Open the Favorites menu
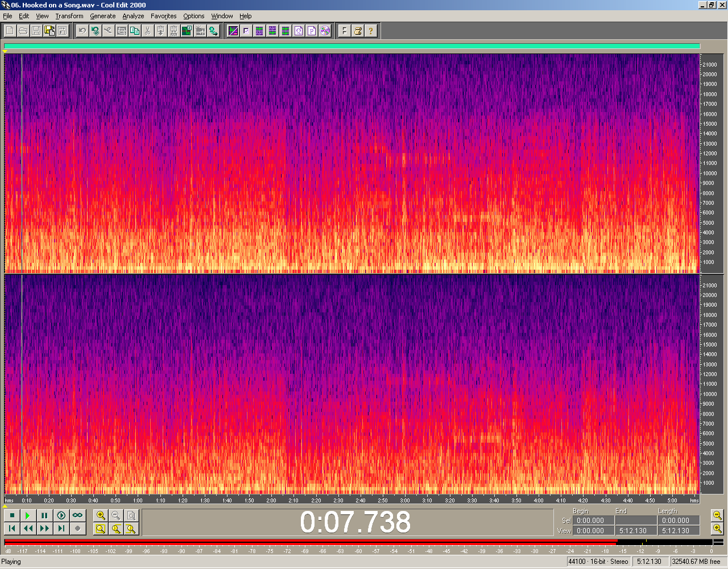 pos(163,16)
